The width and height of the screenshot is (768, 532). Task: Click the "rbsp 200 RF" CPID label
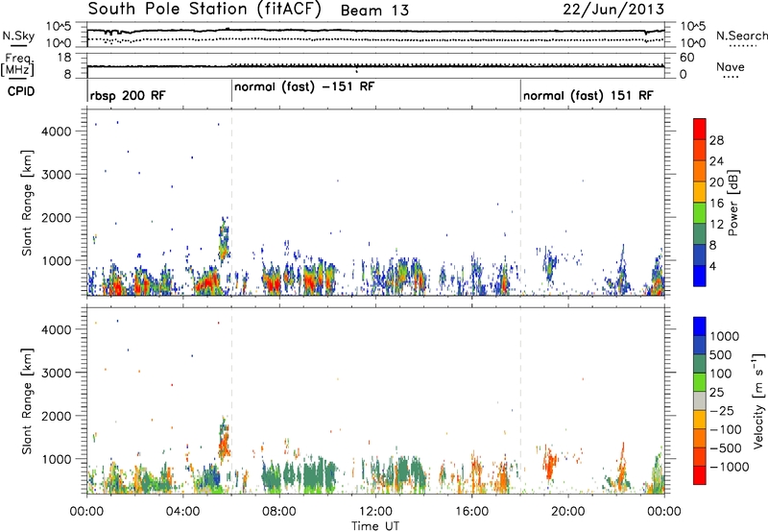click(128, 95)
